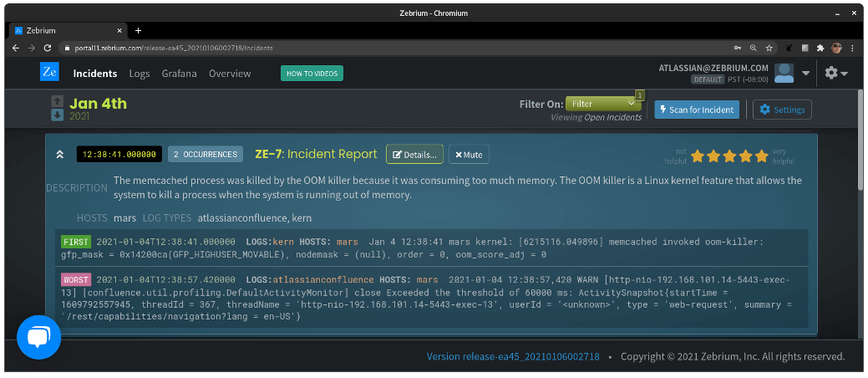Click the WORST log event tag
Viewport: 868px width, 378px height.
[75, 279]
